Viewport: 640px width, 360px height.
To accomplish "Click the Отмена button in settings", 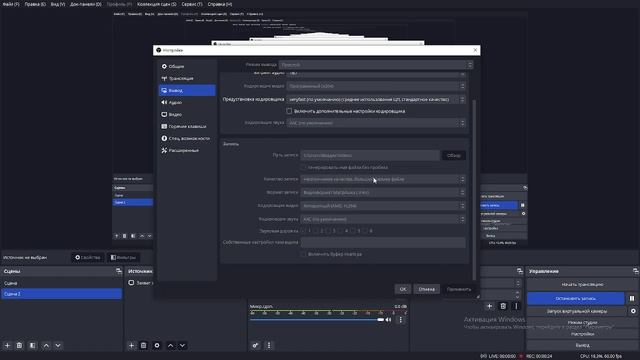I will (x=427, y=289).
